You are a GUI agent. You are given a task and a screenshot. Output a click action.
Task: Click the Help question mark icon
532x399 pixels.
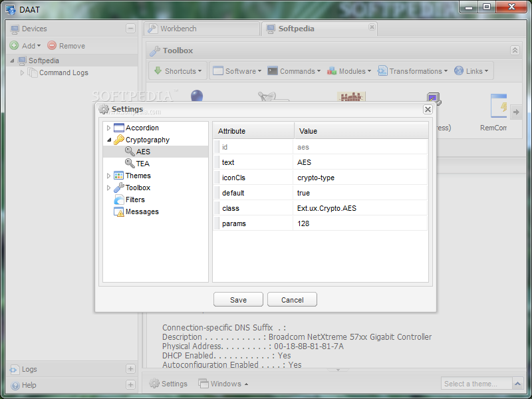(15, 386)
